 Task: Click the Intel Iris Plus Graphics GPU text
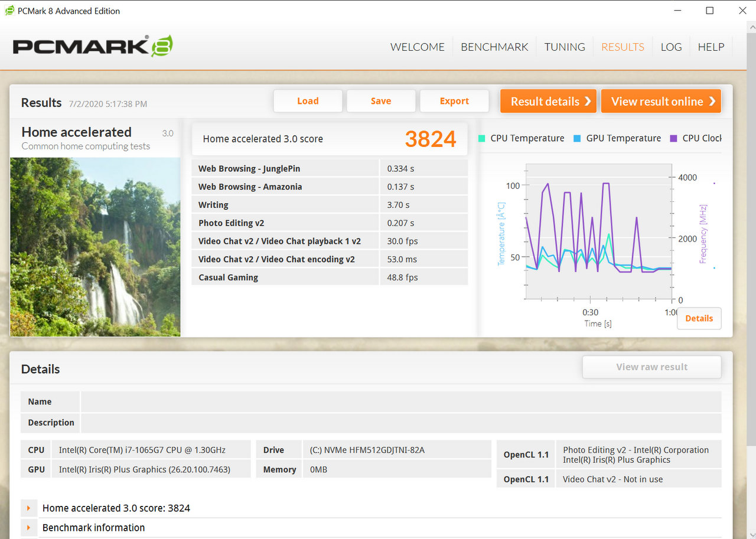point(145,469)
